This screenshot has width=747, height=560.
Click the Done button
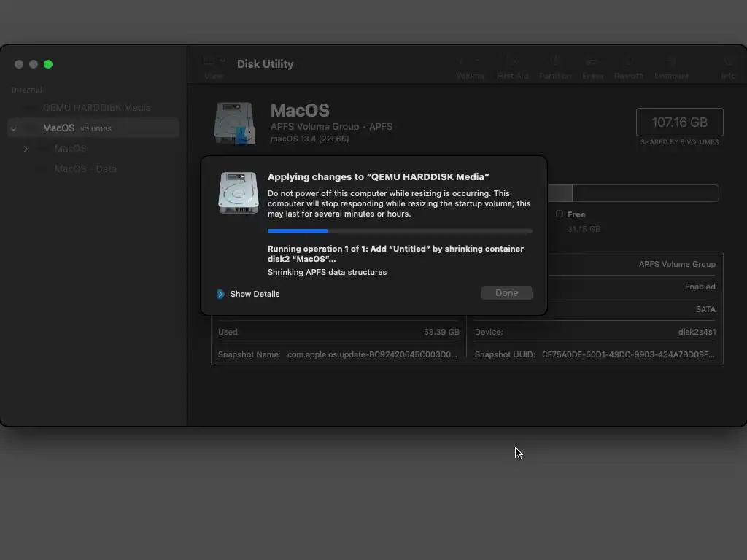tap(506, 293)
